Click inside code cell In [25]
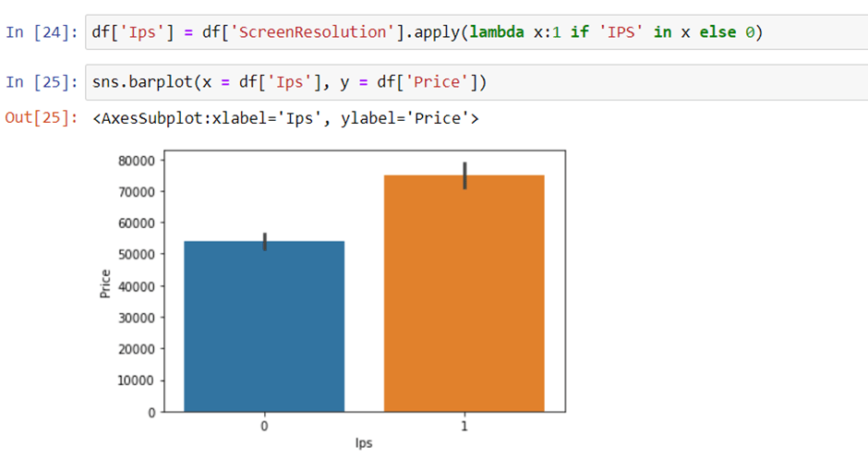 point(476,82)
